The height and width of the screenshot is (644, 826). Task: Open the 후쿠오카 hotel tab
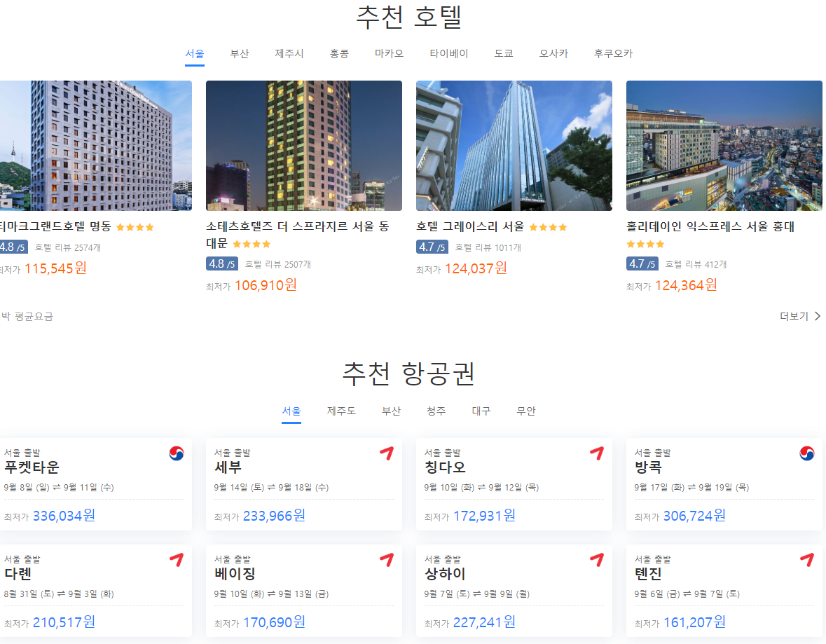tap(613, 54)
